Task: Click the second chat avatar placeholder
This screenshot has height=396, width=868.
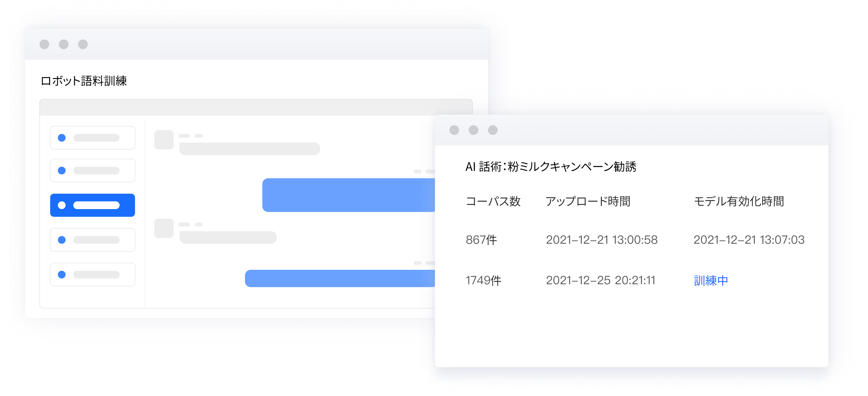Action: pos(164,228)
